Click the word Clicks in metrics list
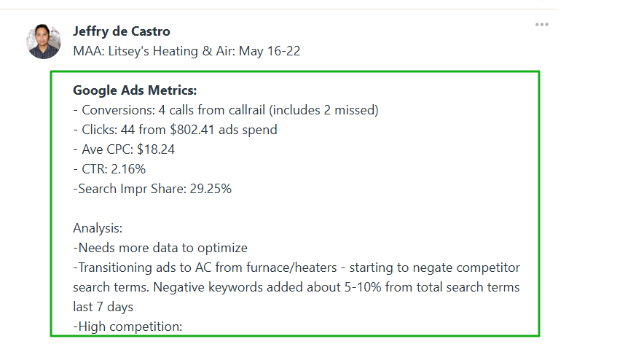Screen dimensions: 644x344 (99, 130)
